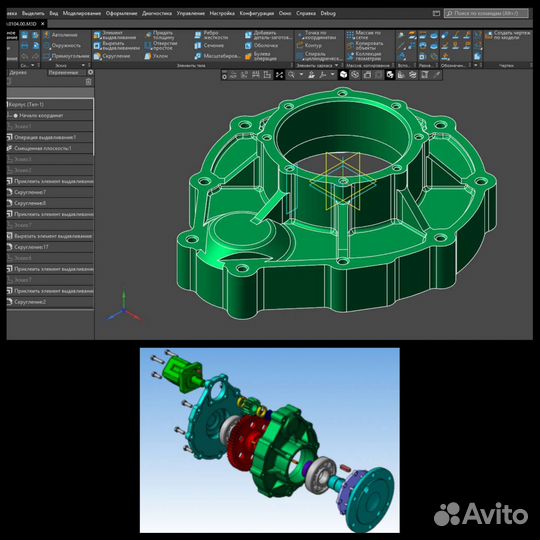Select Начало координат in the tree

point(50,115)
